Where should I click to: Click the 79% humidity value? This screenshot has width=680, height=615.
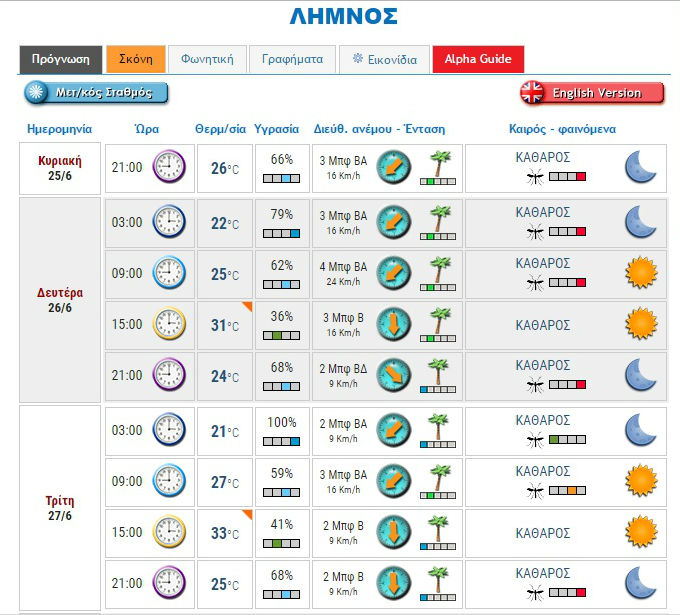pos(281,214)
